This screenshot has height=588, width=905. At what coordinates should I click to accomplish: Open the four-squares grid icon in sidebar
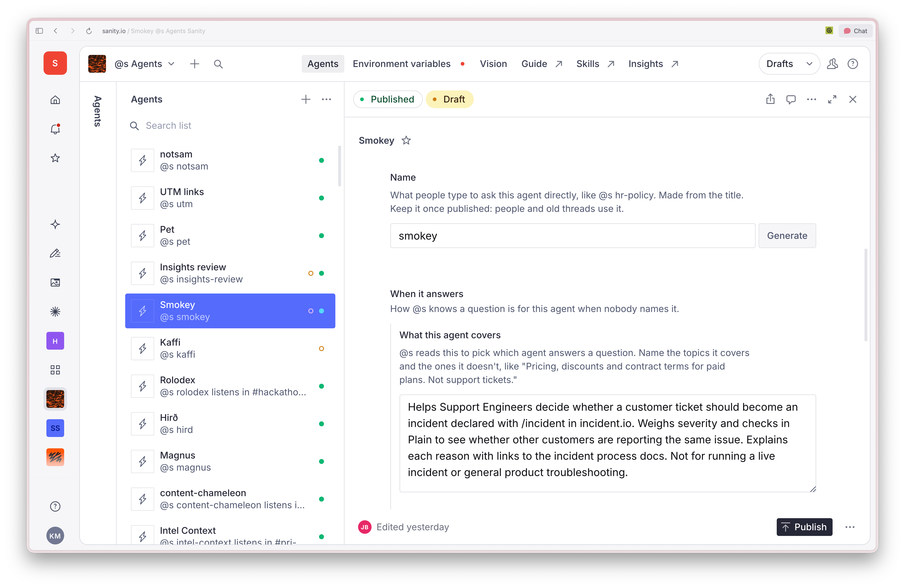[55, 370]
